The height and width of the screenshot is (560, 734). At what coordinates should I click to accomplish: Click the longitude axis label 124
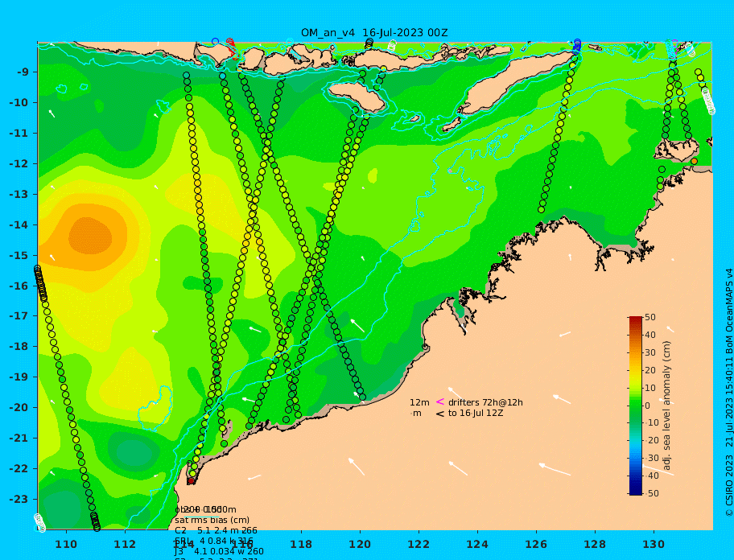(x=477, y=545)
